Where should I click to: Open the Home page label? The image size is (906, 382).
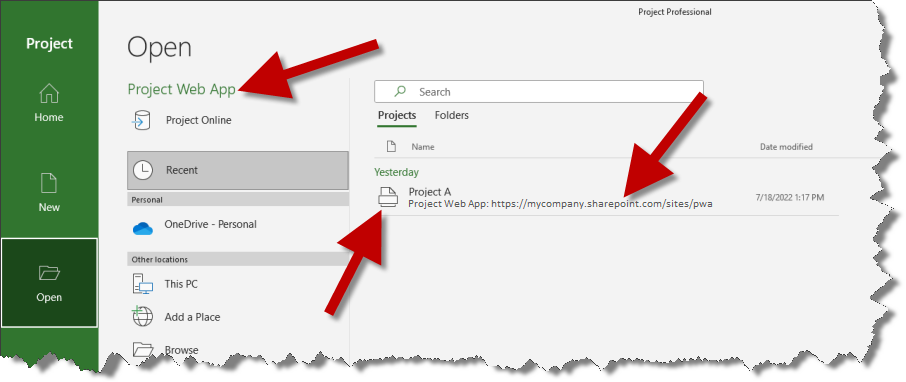[x=49, y=117]
